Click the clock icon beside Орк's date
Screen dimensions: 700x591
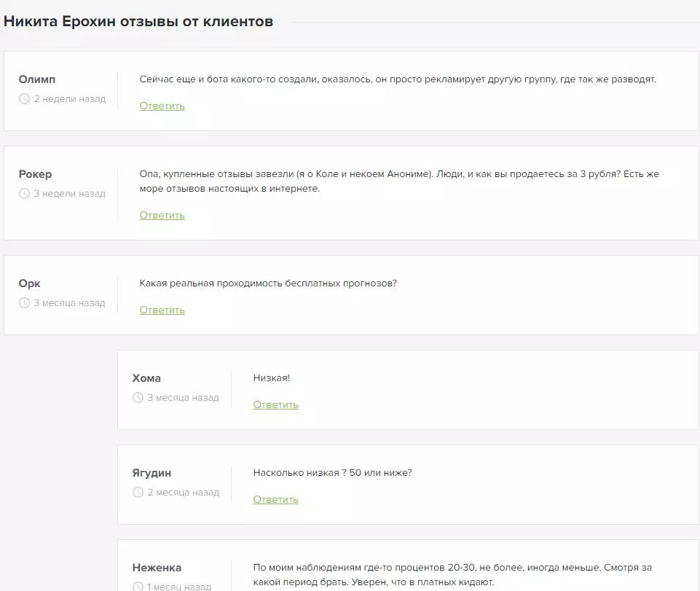point(24,303)
